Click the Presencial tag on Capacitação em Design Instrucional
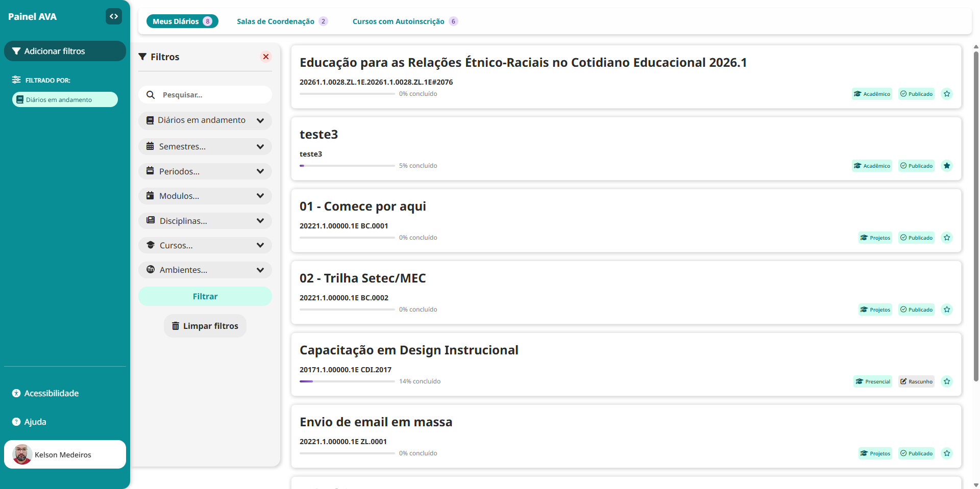 click(x=873, y=381)
